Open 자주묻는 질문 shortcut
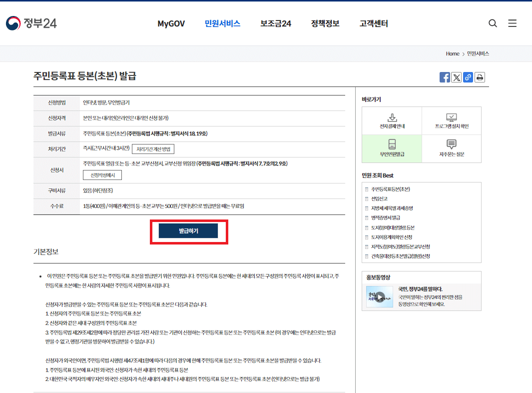This screenshot has width=532, height=393. (452, 149)
